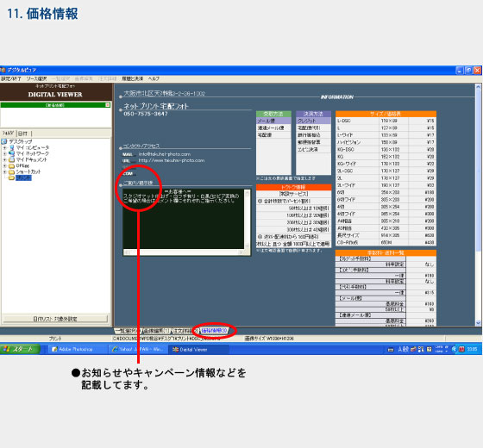Click the 日付リスト 対象外設定 button
The height and width of the screenshot is (448, 483).
tap(55, 319)
